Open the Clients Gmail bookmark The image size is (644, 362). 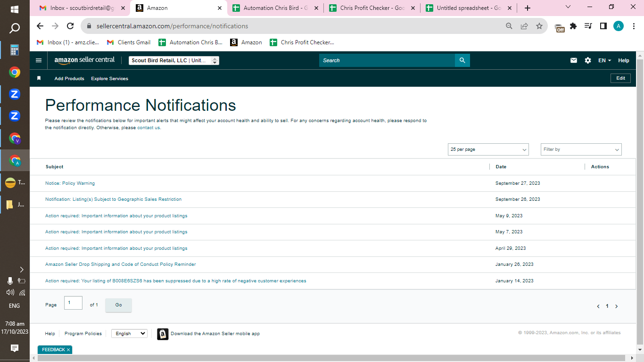coord(129,42)
